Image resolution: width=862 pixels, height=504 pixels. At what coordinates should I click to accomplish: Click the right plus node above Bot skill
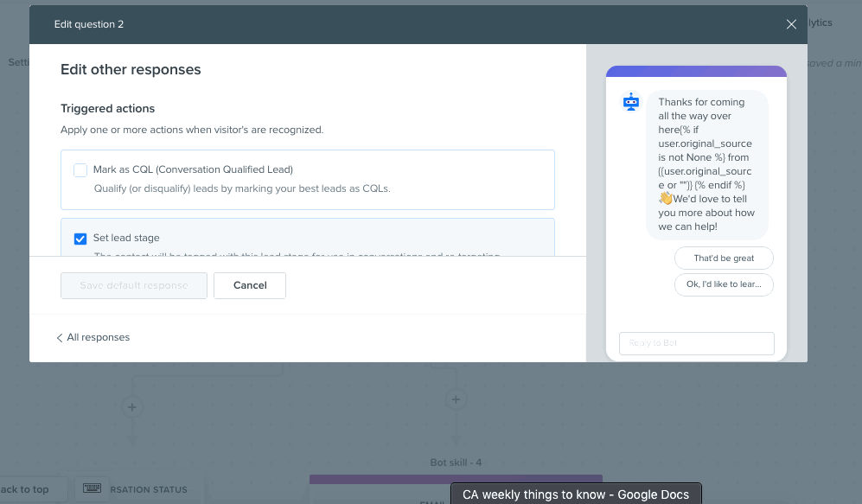[x=456, y=399]
